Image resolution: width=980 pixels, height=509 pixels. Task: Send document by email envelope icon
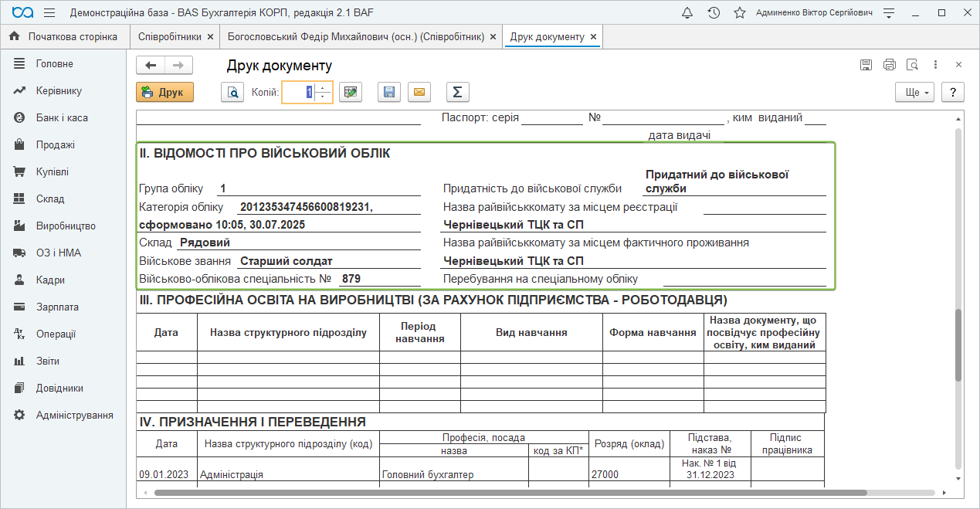coord(419,93)
